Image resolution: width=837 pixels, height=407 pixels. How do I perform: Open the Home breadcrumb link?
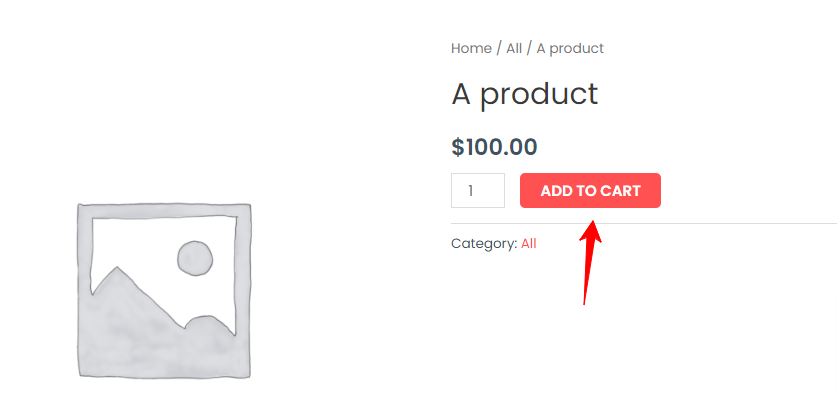point(471,49)
